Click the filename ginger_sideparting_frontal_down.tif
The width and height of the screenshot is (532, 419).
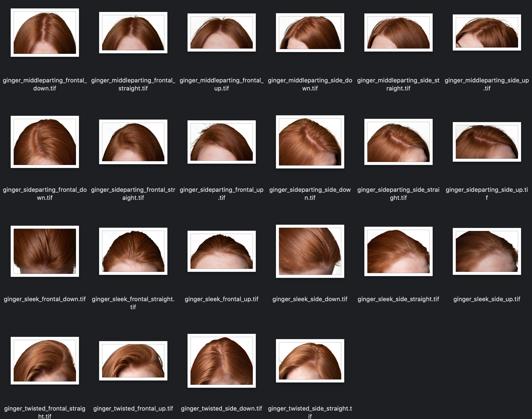point(45,194)
